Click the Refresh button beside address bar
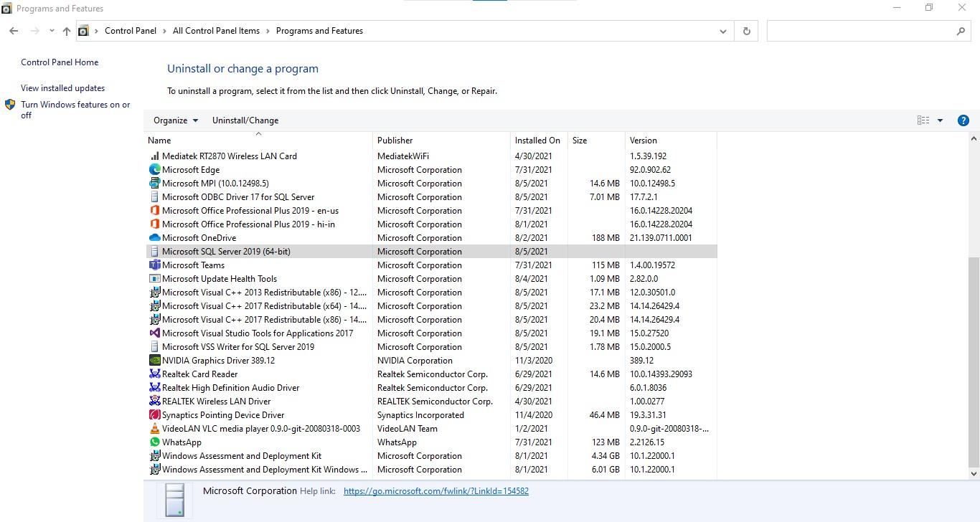 [x=746, y=31]
